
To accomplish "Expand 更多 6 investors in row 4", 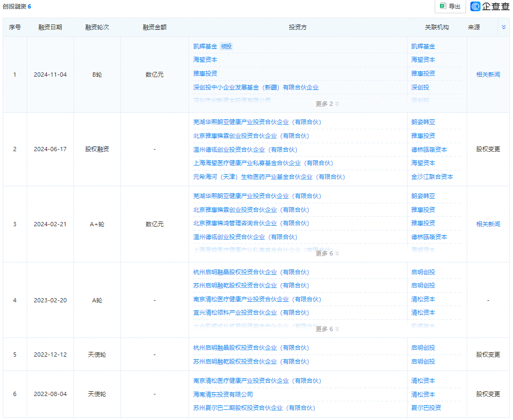I will pos(327,329).
